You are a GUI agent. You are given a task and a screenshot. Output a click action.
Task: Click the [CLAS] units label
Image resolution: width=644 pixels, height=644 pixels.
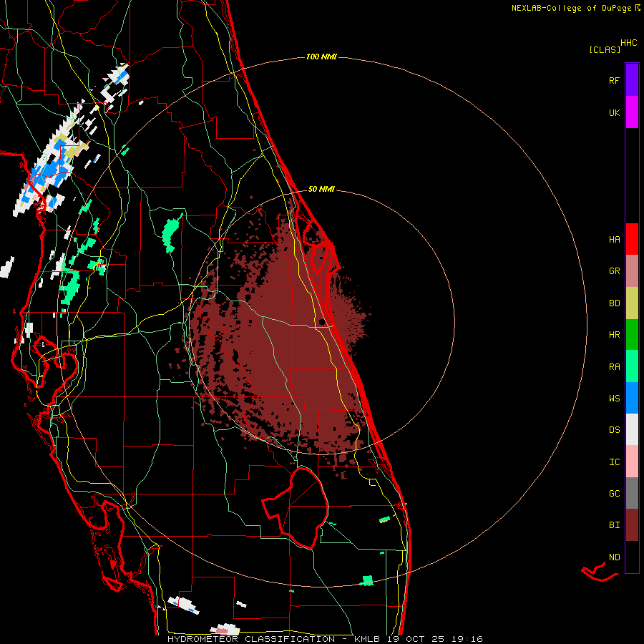[x=605, y=50]
